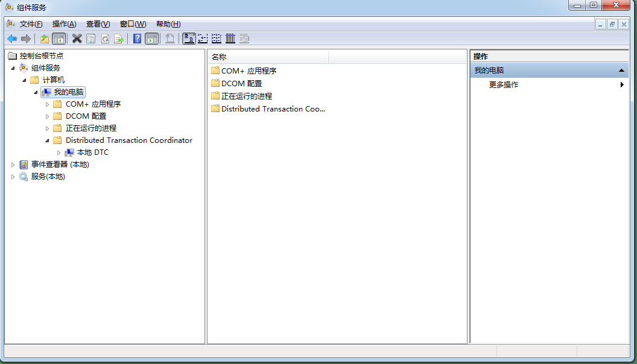Open Properties via the toolbar icon
The height and width of the screenshot is (364, 637).
(x=91, y=39)
